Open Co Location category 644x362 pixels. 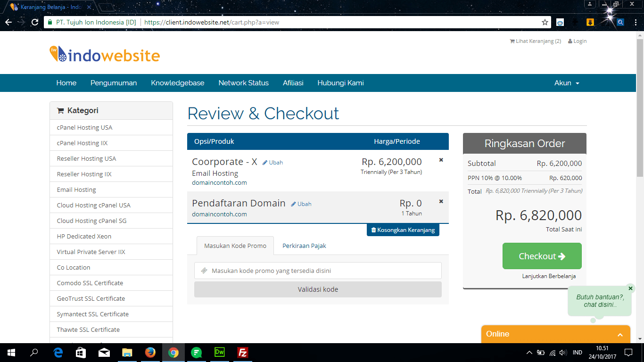[111, 267]
